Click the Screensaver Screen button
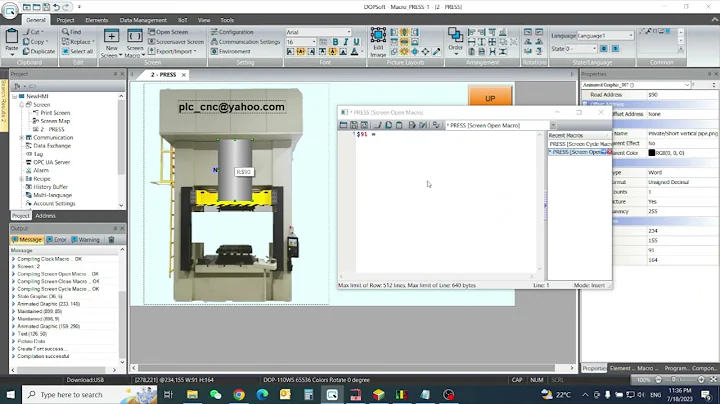Viewport: 720px width, 404px height. point(176,42)
